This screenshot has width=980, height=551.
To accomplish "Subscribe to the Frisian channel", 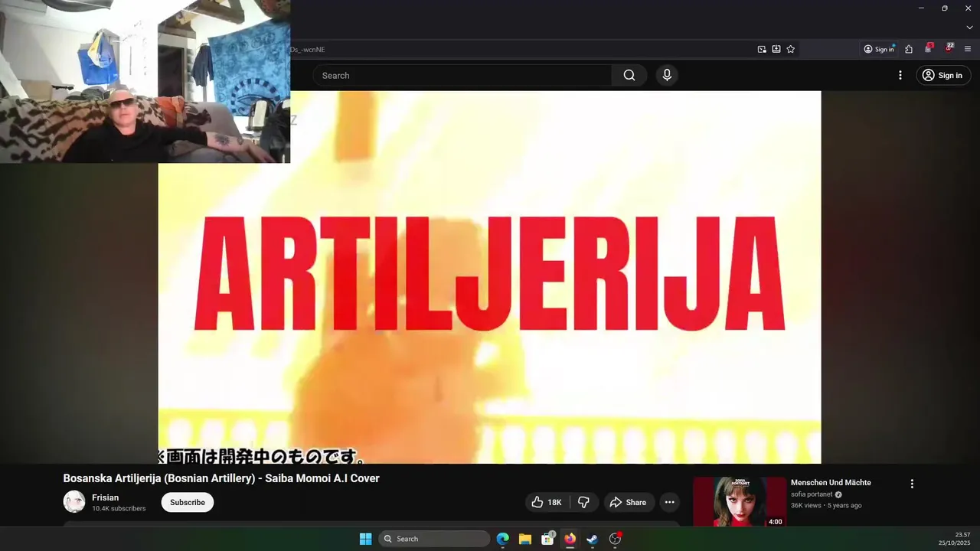I will (188, 502).
